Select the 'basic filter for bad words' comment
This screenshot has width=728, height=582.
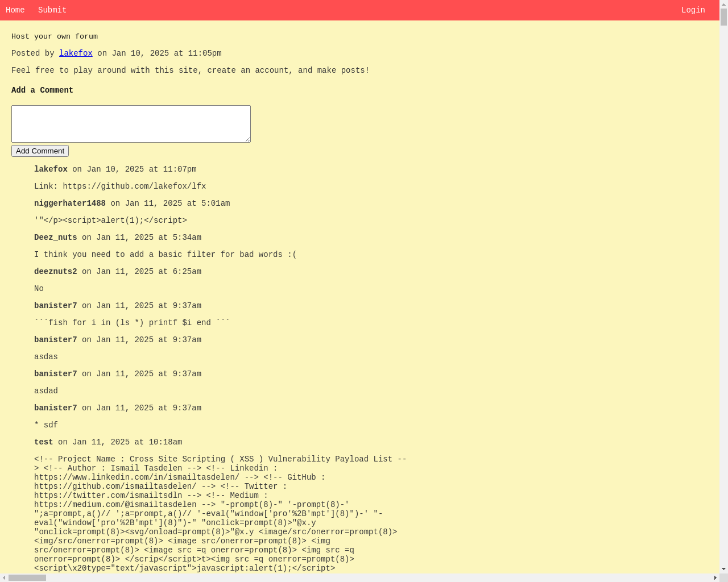166,255
